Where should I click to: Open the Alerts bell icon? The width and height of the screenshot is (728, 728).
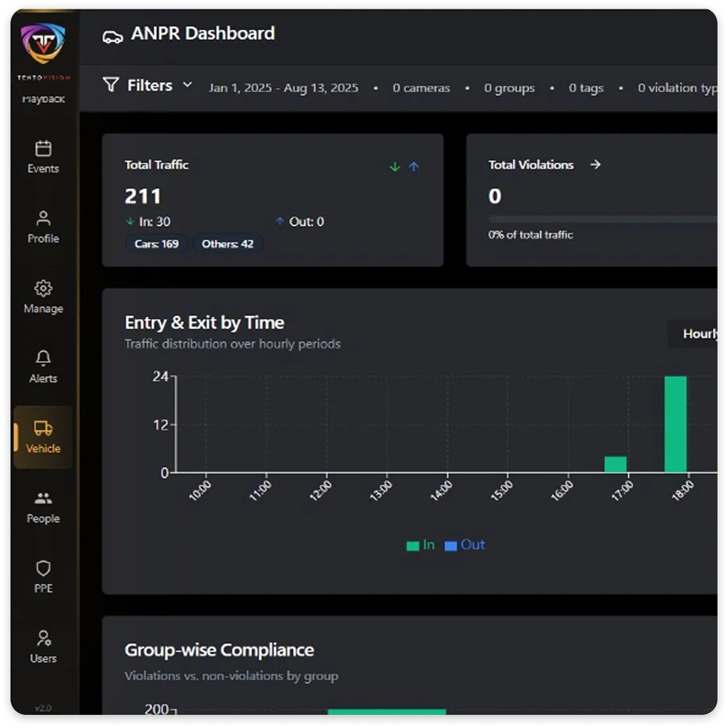tap(43, 359)
